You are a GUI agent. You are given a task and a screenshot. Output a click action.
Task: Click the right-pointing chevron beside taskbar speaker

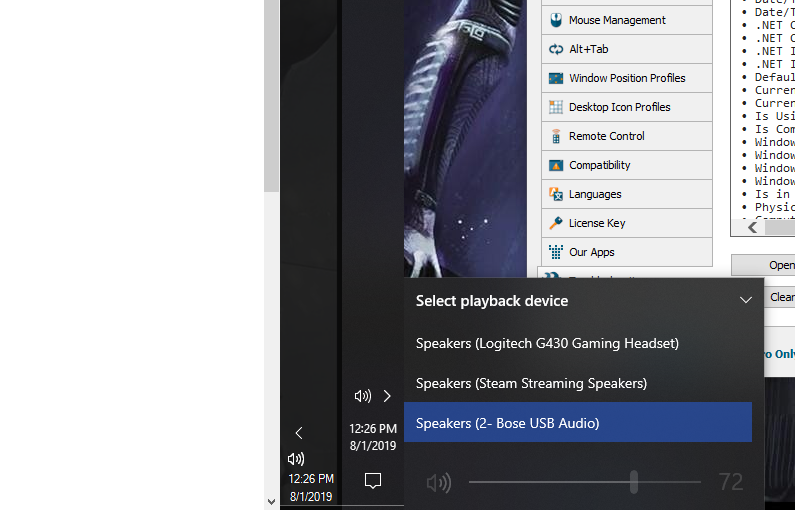[387, 396]
